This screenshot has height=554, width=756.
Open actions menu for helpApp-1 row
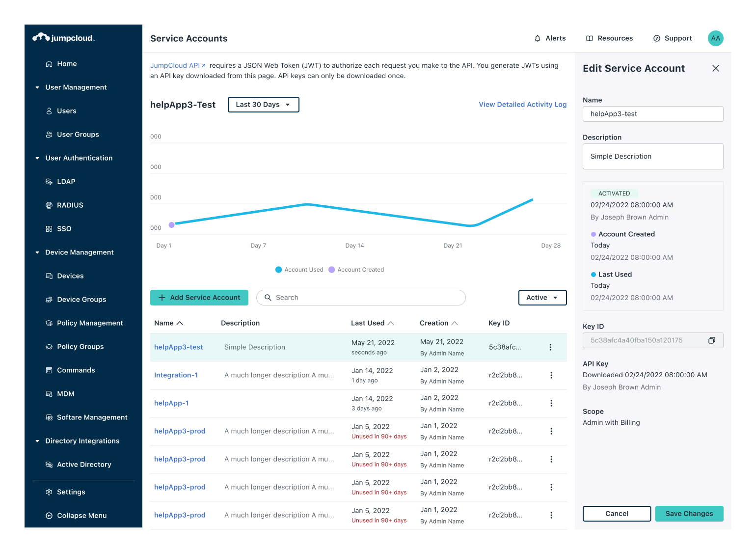tap(551, 403)
